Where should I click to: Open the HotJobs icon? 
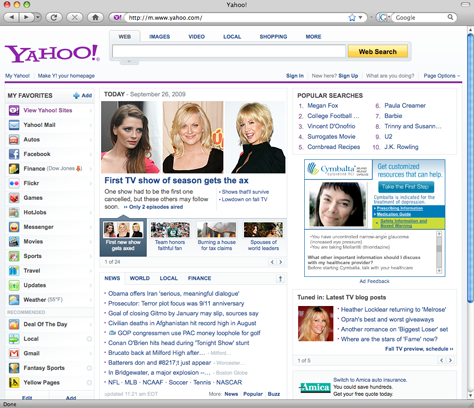click(14, 212)
